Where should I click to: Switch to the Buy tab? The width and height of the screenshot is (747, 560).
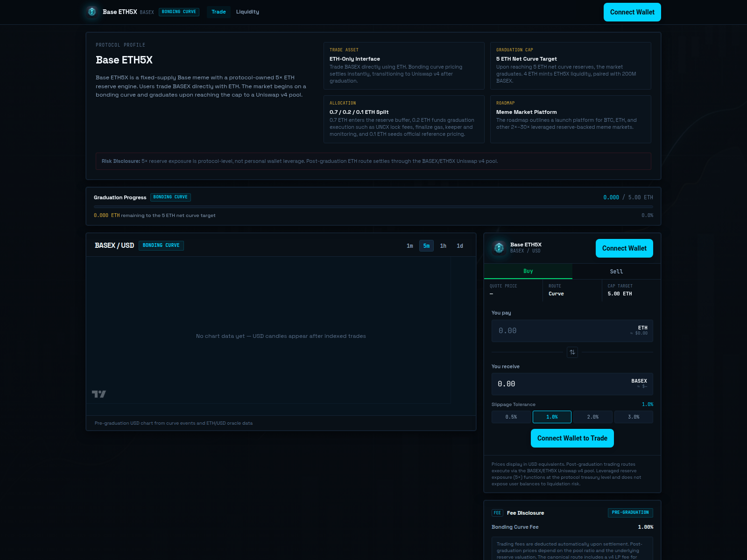pyautogui.click(x=528, y=271)
